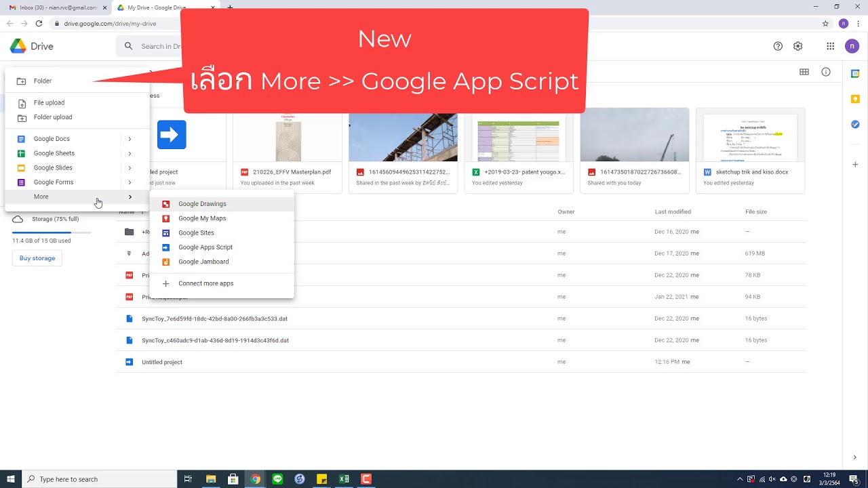
Task: Open the Google apps grid
Action: click(830, 46)
